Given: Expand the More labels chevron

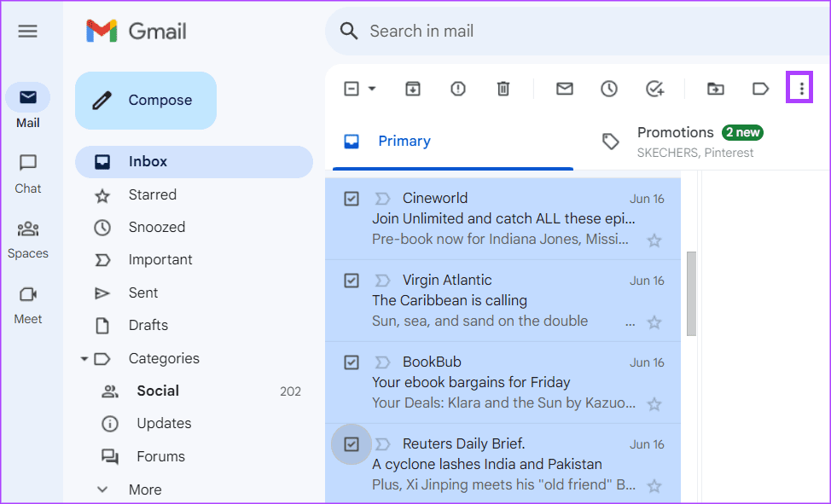Looking at the screenshot, I should [x=102, y=490].
